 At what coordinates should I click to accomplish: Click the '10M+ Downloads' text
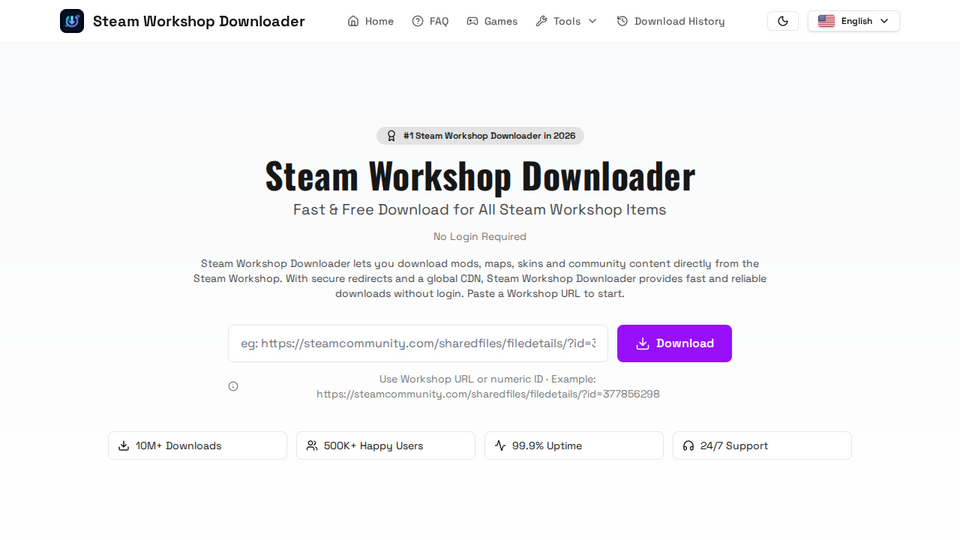click(x=178, y=446)
